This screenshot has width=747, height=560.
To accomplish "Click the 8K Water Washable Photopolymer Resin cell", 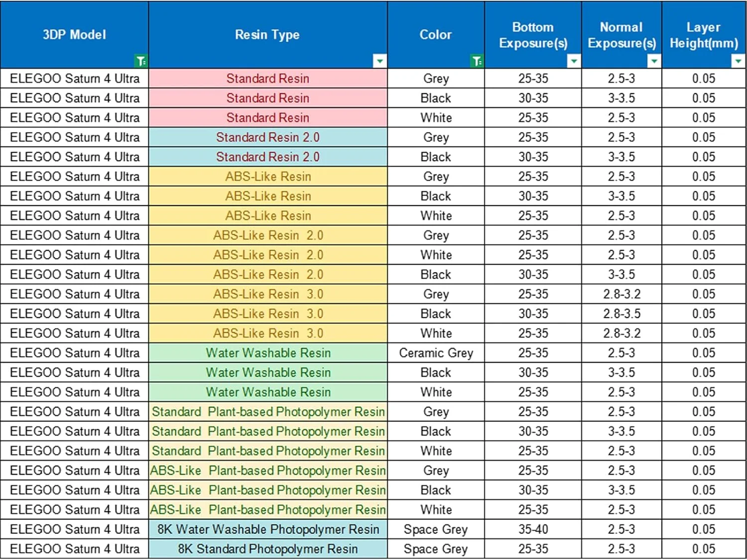I will (x=268, y=529).
